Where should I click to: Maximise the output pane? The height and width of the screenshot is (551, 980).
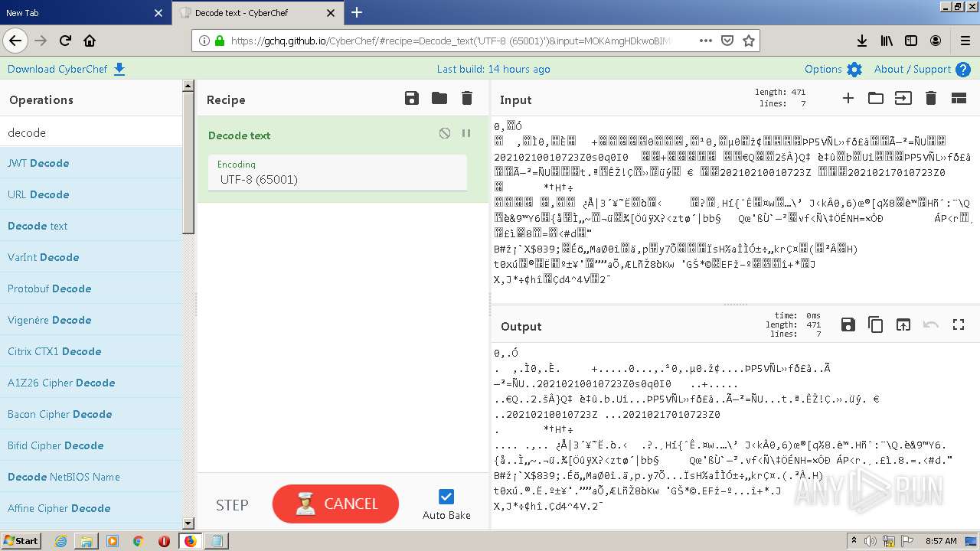959,324
